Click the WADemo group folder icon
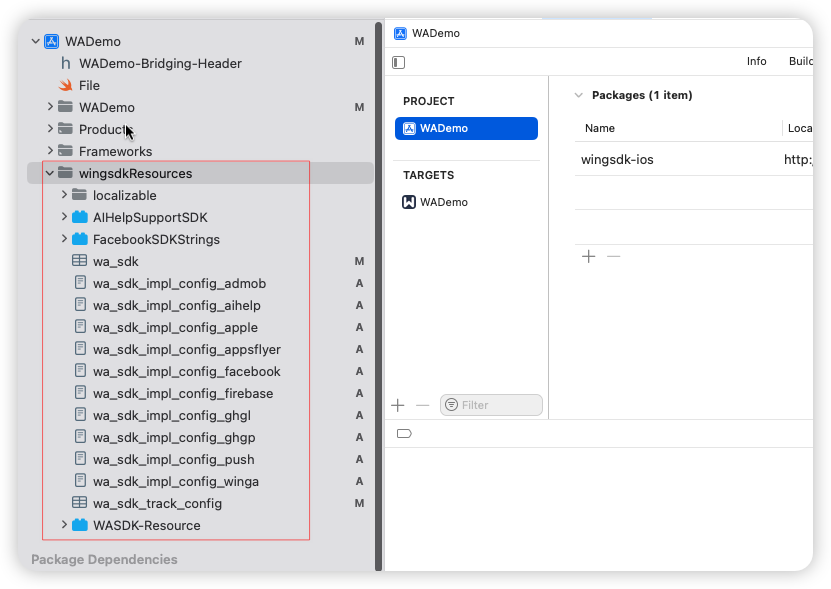This screenshot has width=831, height=589. tap(65, 107)
